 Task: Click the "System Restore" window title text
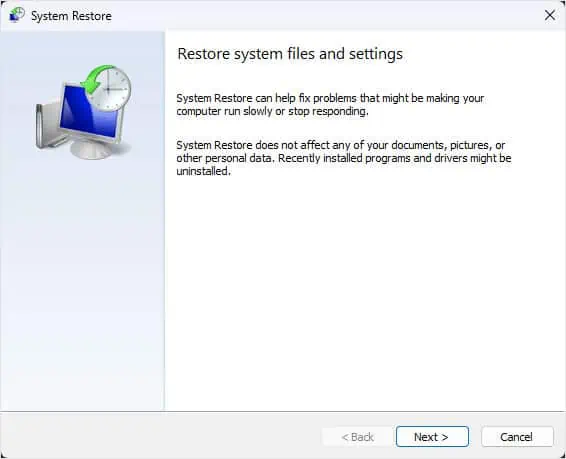pyautogui.click(x=71, y=16)
